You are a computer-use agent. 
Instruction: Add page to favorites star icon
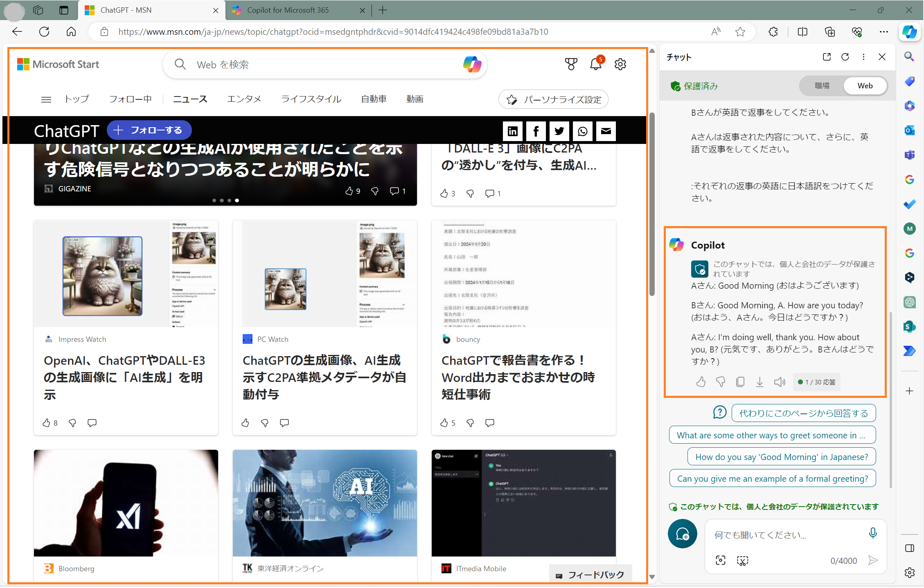pos(740,32)
